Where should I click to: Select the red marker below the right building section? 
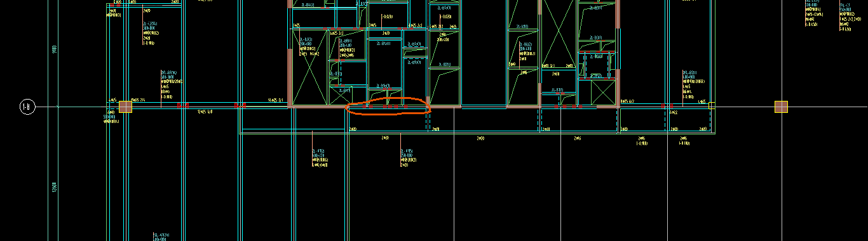coord(564,107)
